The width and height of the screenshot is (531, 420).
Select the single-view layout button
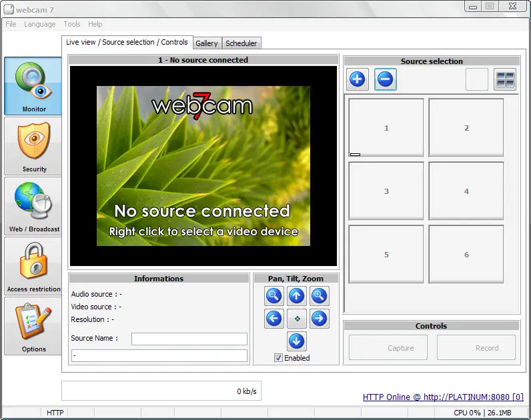coord(477,79)
